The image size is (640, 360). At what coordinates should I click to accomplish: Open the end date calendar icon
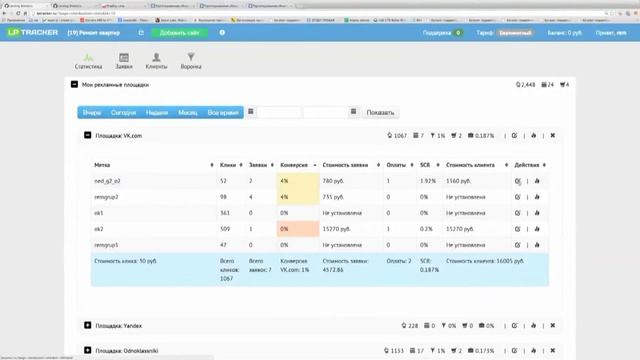[x=353, y=111]
